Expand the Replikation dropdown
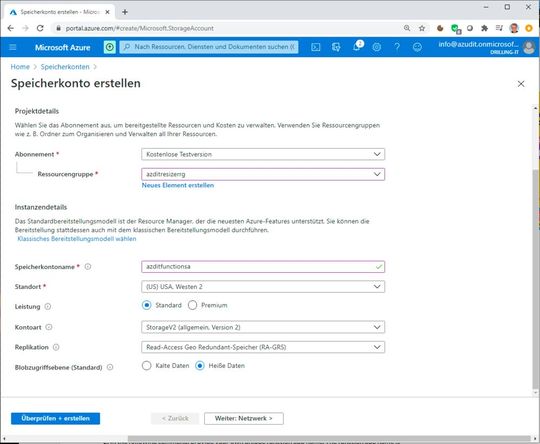Image resolution: width=540 pixels, height=444 pixels. click(263, 347)
